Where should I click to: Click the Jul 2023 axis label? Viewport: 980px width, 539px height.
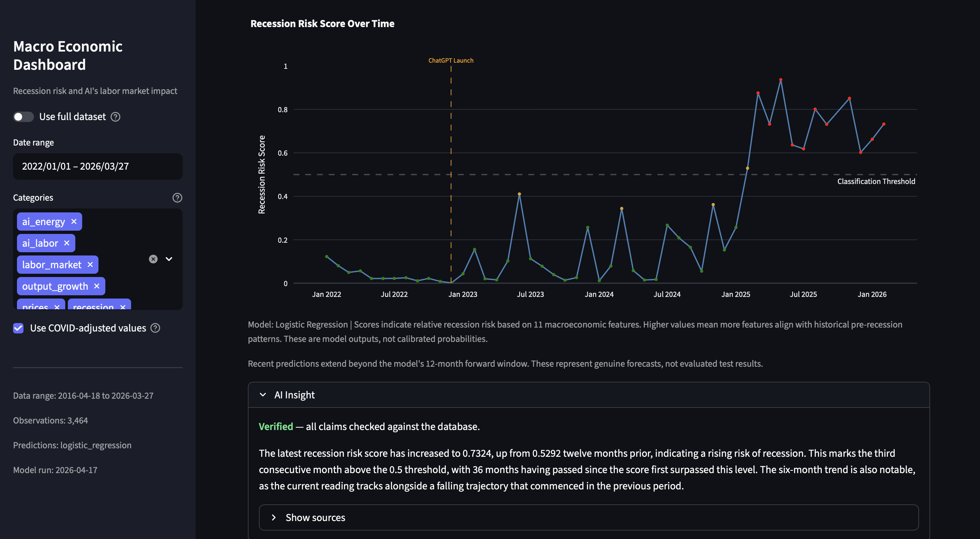530,294
